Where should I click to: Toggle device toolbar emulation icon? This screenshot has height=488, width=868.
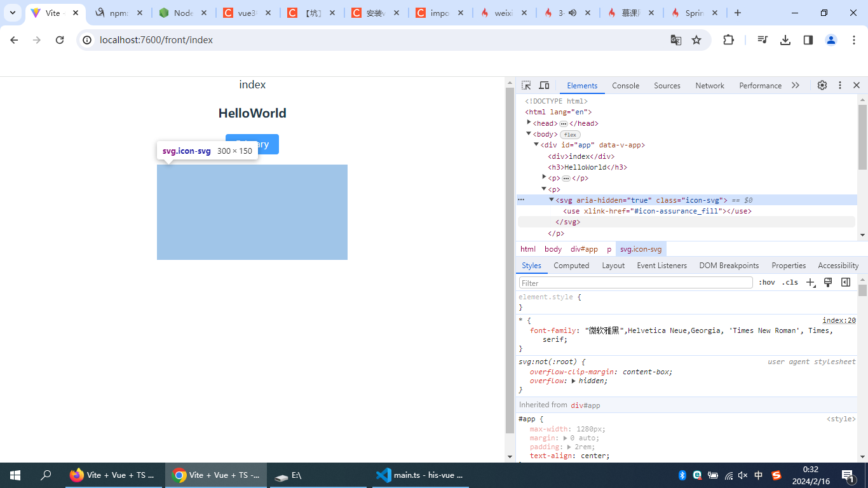click(544, 85)
